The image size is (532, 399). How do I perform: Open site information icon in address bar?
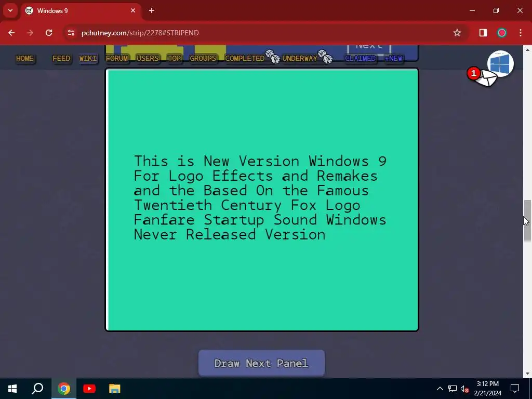(71, 33)
